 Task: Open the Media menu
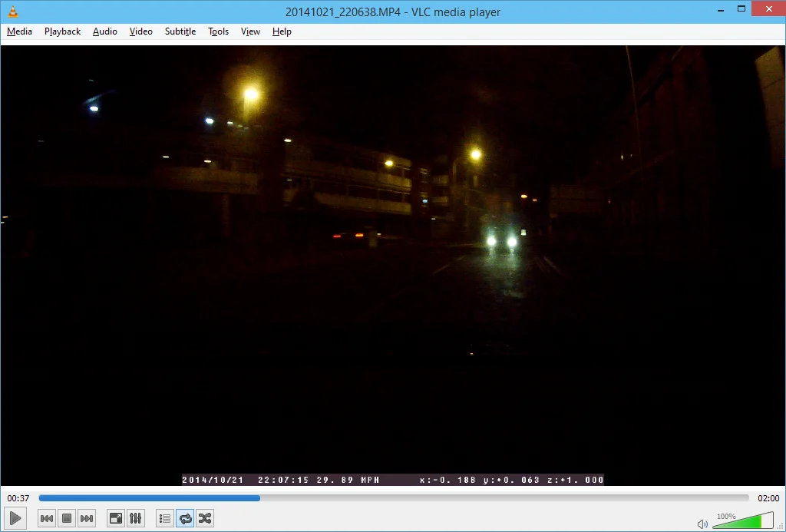click(x=19, y=31)
